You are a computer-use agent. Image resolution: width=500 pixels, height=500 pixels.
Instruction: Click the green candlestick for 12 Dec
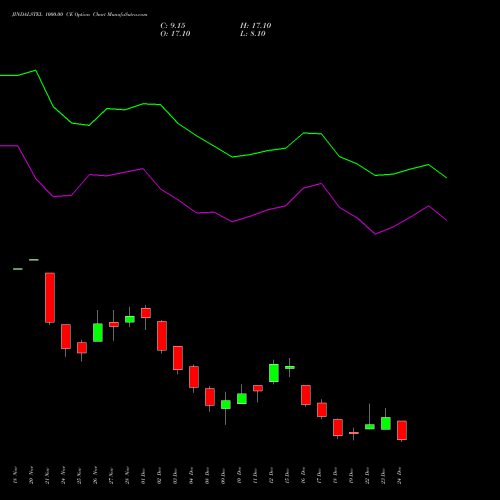(274, 373)
